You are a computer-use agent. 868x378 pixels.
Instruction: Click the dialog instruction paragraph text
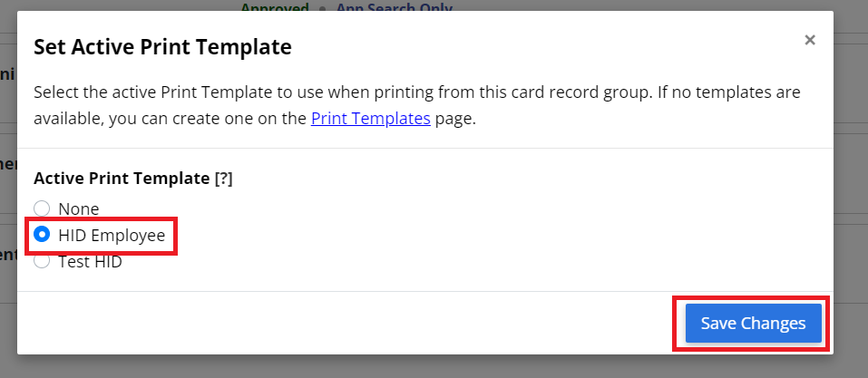pos(417,105)
